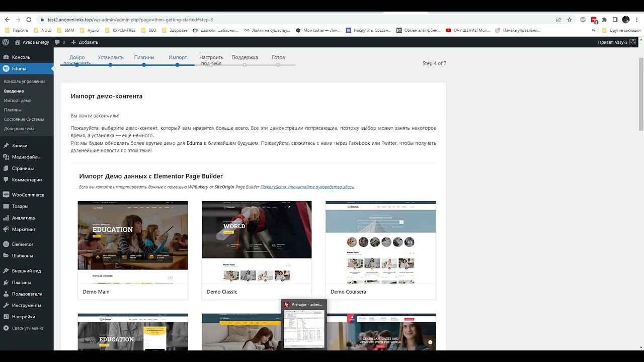Image resolution: width=644 pixels, height=362 pixels.
Task: Open Импорт демо submenu item
Action: (x=18, y=101)
